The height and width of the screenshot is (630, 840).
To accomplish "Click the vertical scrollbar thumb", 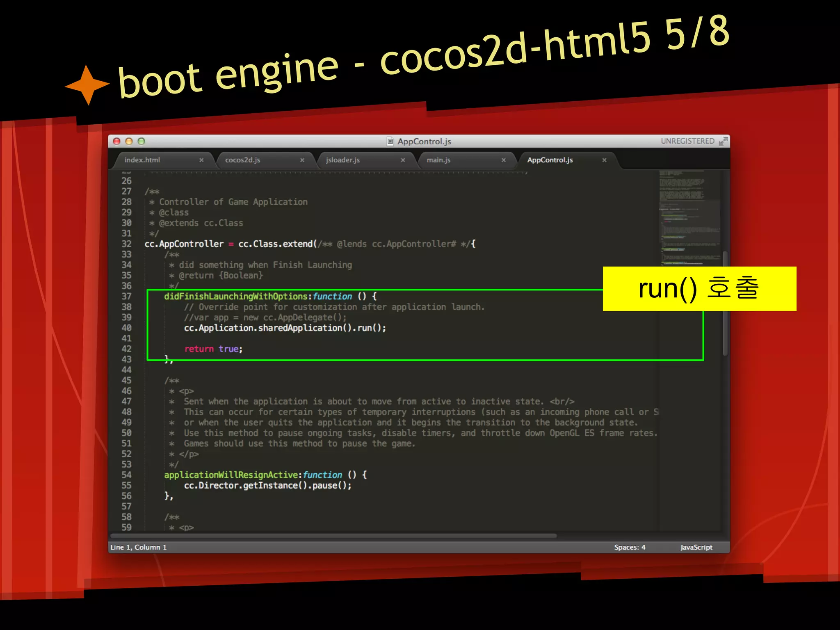I will pos(725,304).
